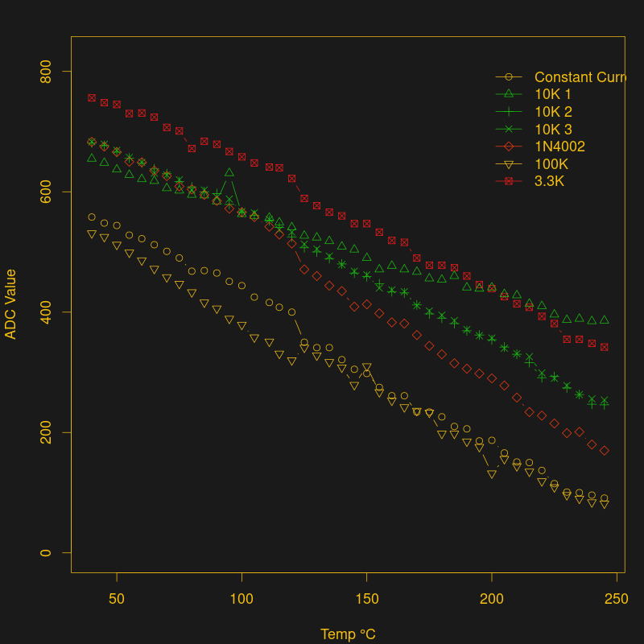Click the 'ADC Value' y-axis title

click(11, 304)
